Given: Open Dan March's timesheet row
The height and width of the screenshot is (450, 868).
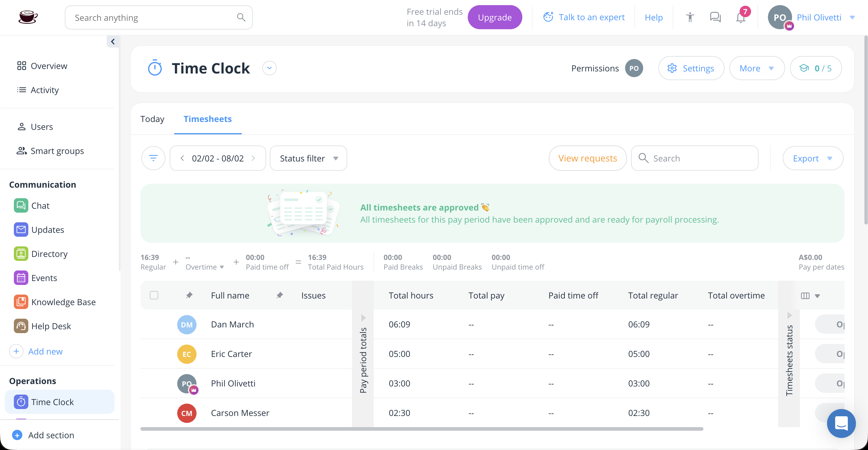Looking at the screenshot, I should (x=232, y=324).
